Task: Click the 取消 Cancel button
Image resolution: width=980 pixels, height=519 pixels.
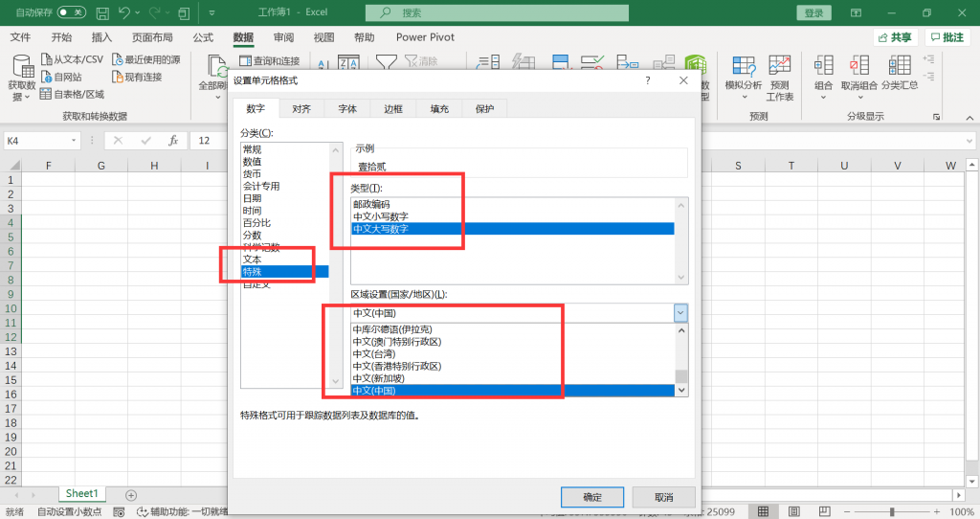Action: 664,497
